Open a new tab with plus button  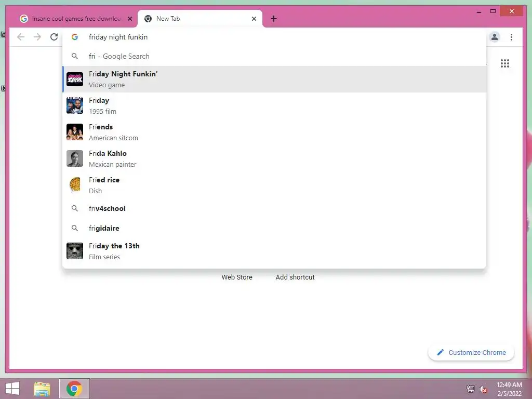pos(274,19)
